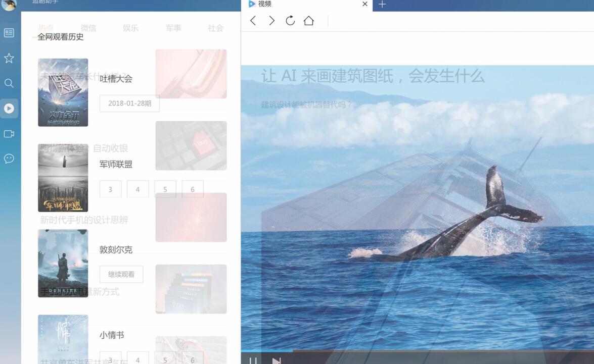Open the camera recorder sidebar icon
The height and width of the screenshot is (364, 594).
pos(9,134)
